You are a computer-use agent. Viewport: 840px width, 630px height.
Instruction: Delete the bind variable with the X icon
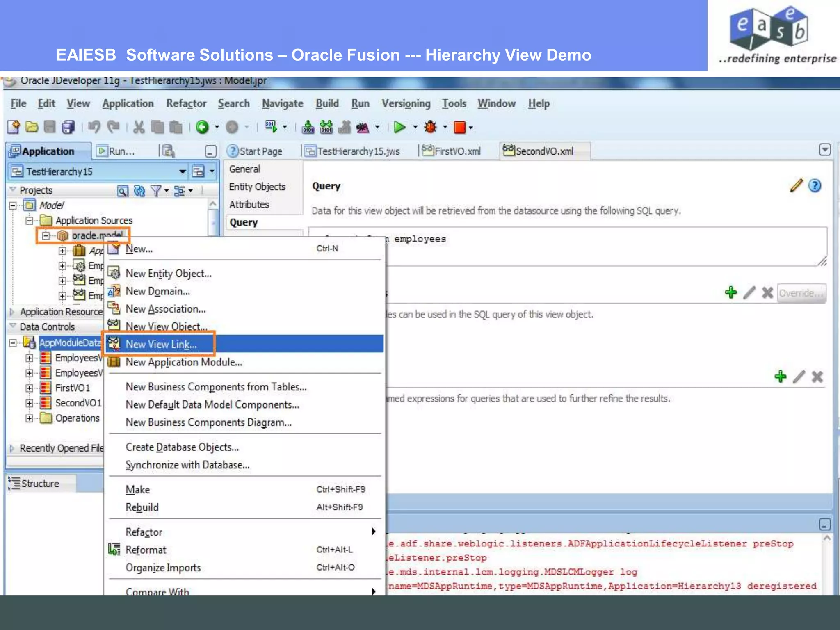pos(767,293)
